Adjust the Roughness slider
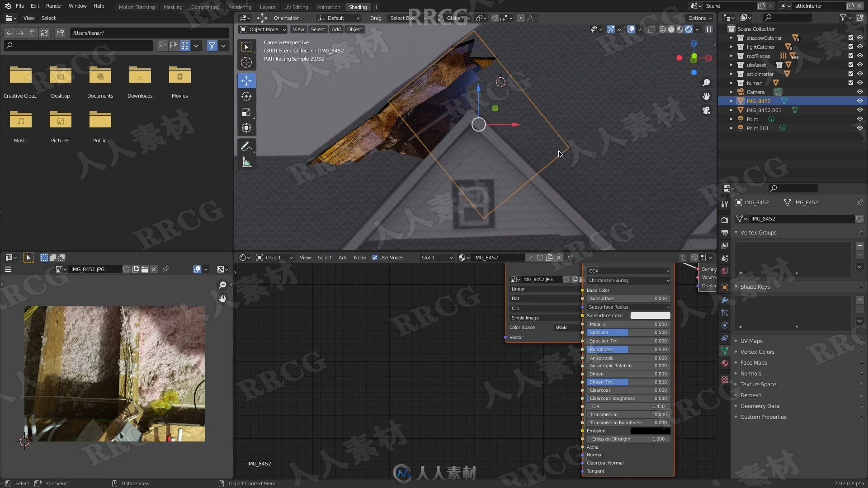This screenshot has height=488, width=868. click(x=628, y=350)
